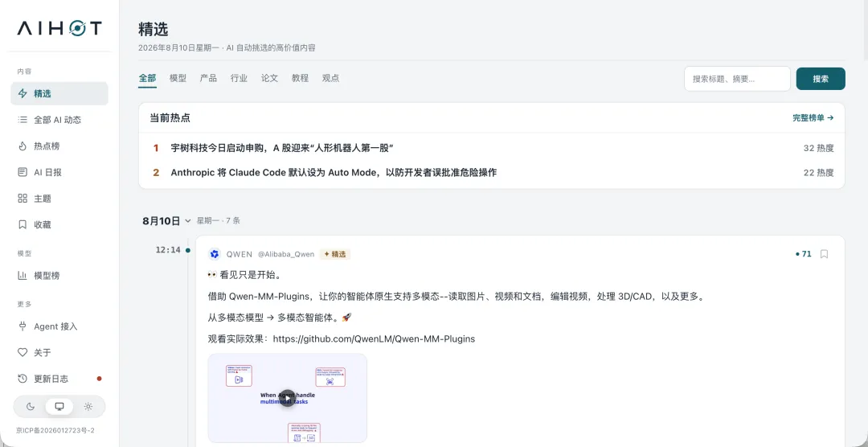Click the QWEN source name
The height and width of the screenshot is (447, 868).
click(x=240, y=254)
